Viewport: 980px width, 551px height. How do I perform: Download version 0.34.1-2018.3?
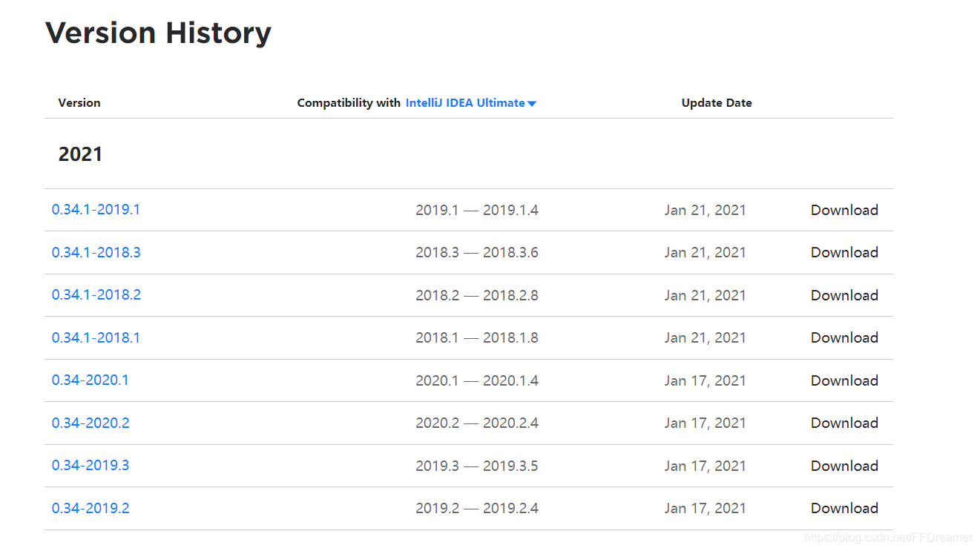coord(844,252)
